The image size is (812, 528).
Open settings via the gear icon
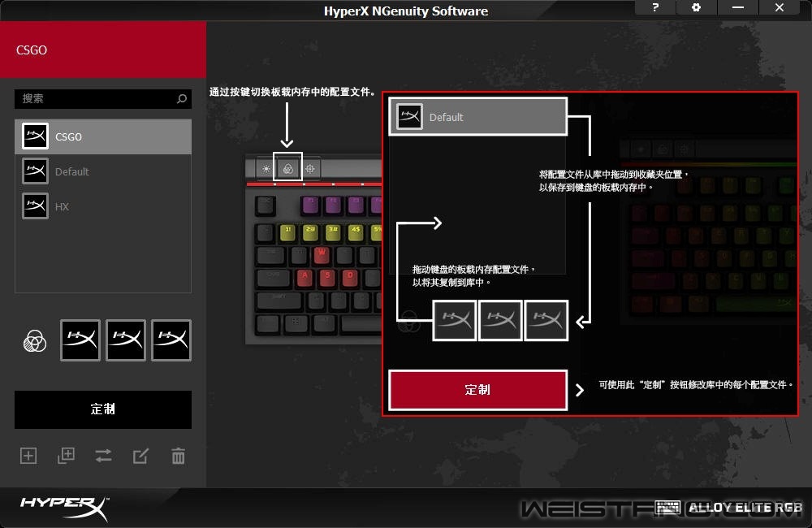pos(697,7)
